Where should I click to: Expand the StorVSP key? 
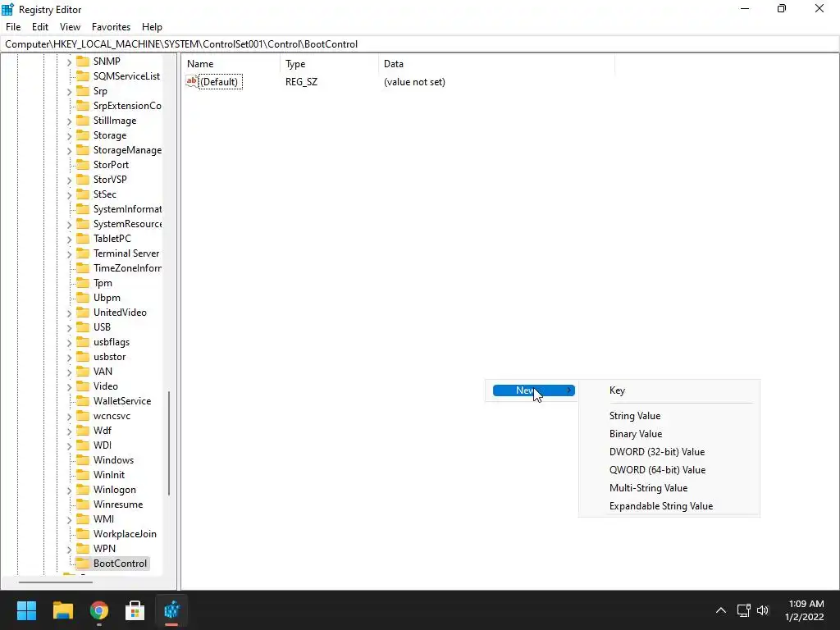tap(69, 180)
